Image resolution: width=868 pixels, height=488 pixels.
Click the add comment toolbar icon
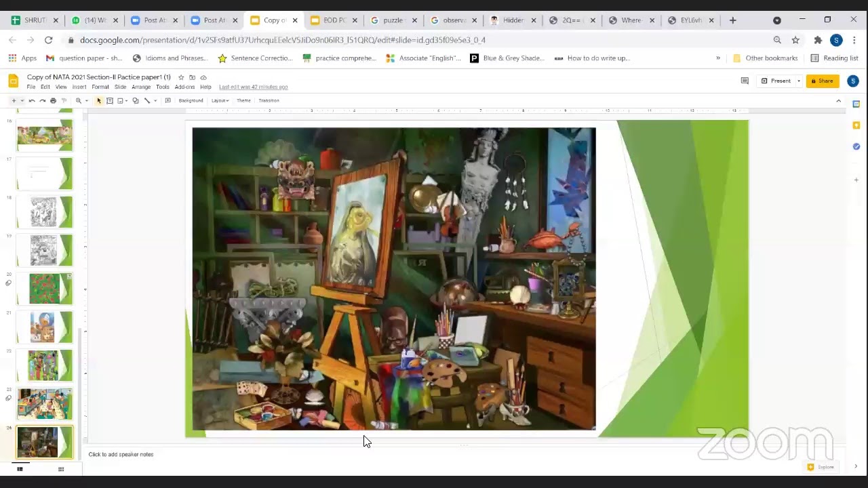click(167, 101)
